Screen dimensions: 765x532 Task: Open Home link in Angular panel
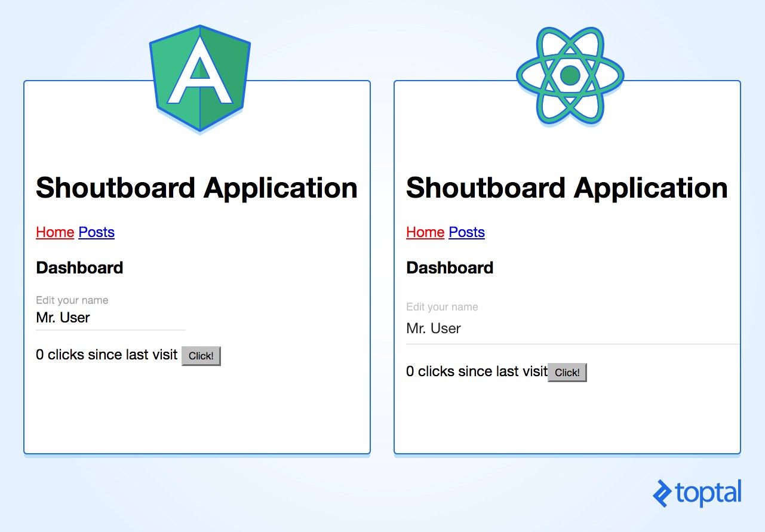(55, 232)
